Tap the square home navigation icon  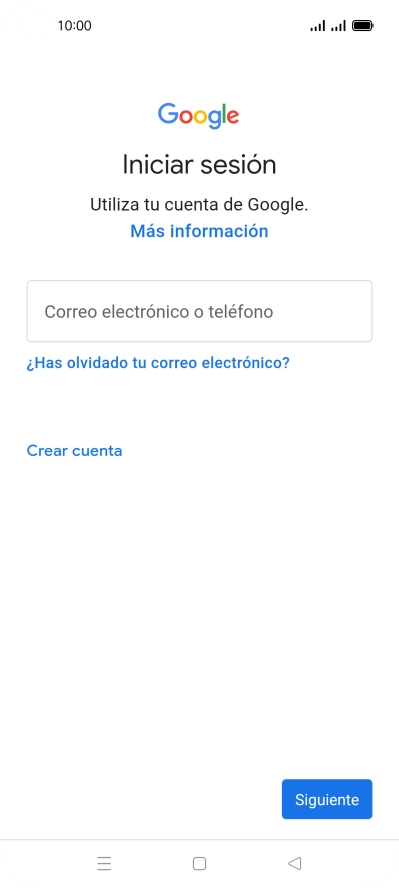point(199,863)
